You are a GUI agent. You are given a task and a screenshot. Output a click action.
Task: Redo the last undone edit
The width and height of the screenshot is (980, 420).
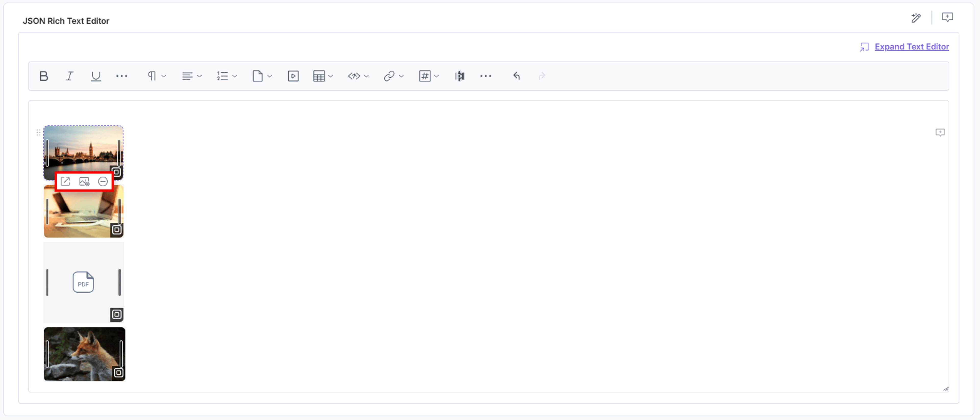(542, 76)
